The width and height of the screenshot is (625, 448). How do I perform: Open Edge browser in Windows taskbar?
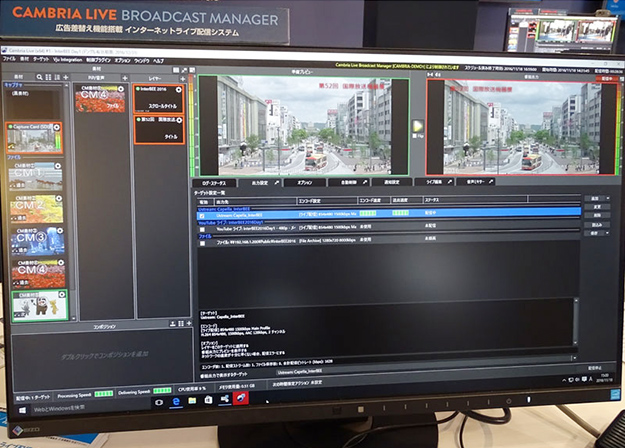point(177,398)
